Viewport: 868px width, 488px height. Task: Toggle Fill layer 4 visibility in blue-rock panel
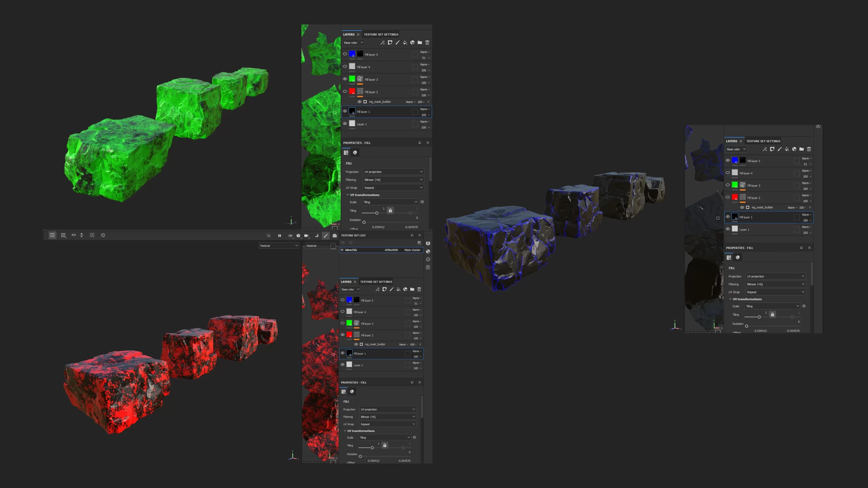tap(728, 172)
